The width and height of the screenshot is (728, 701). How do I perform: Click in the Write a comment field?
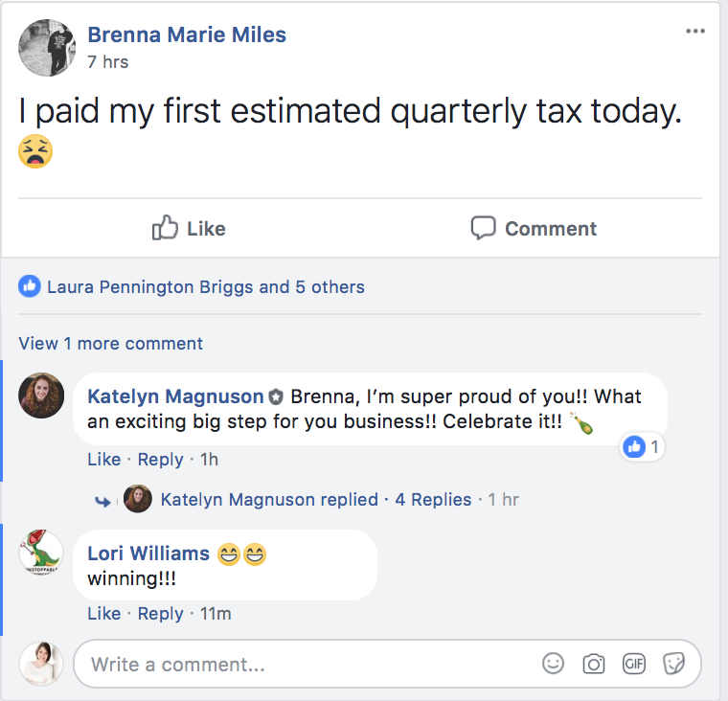307,664
